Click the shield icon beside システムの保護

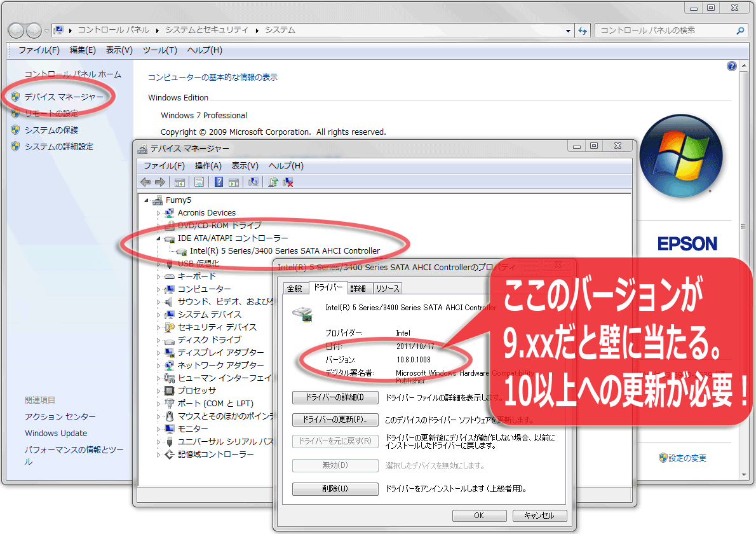[x=15, y=130]
